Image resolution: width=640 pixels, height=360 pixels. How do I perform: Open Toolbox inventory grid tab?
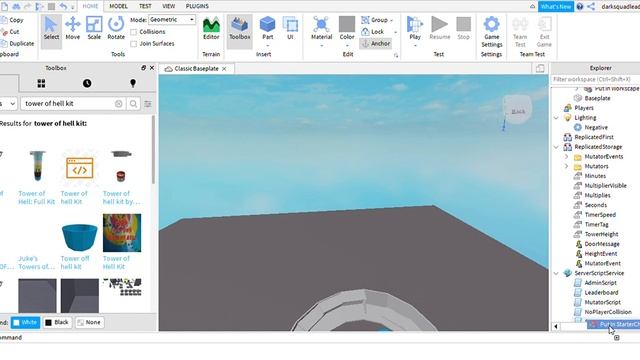tap(41, 83)
